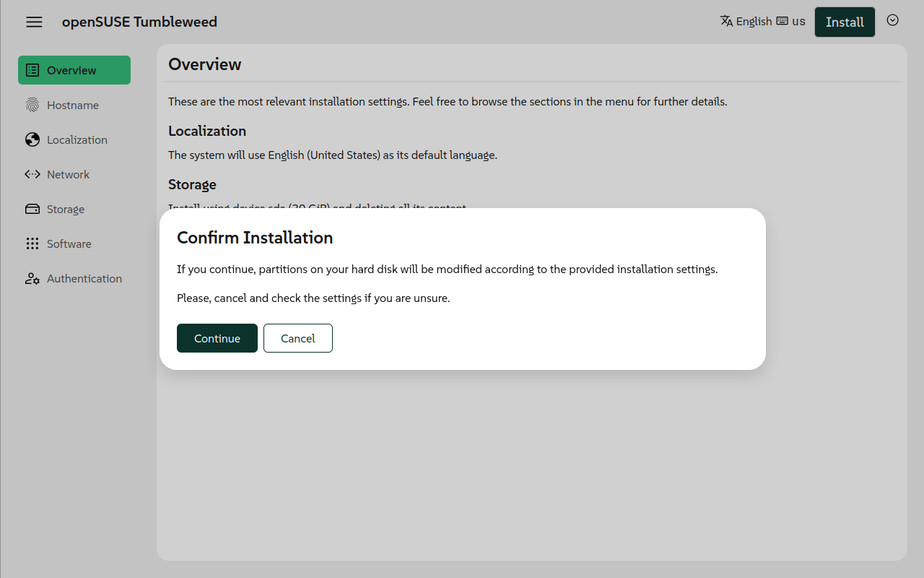Open Localization settings
The image size is (924, 578).
(x=74, y=139)
